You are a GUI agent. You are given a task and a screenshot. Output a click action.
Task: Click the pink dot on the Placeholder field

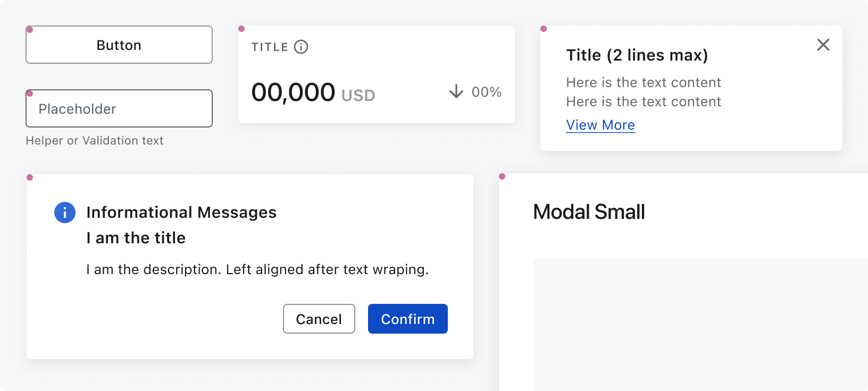(30, 93)
